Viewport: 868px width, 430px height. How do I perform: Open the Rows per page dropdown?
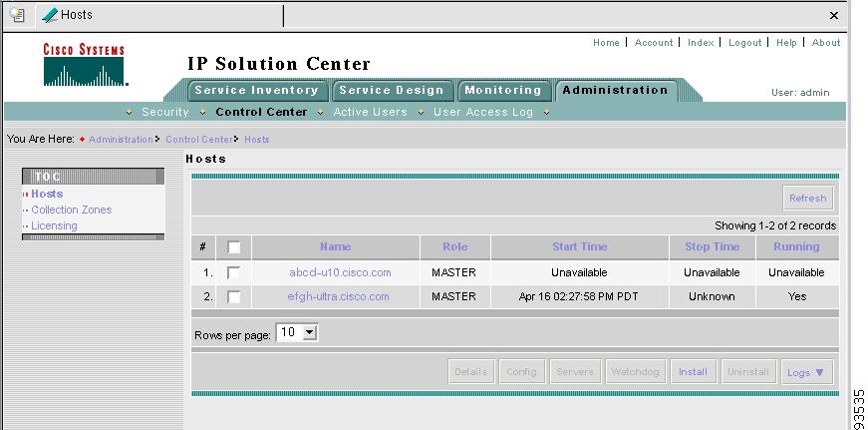(297, 332)
